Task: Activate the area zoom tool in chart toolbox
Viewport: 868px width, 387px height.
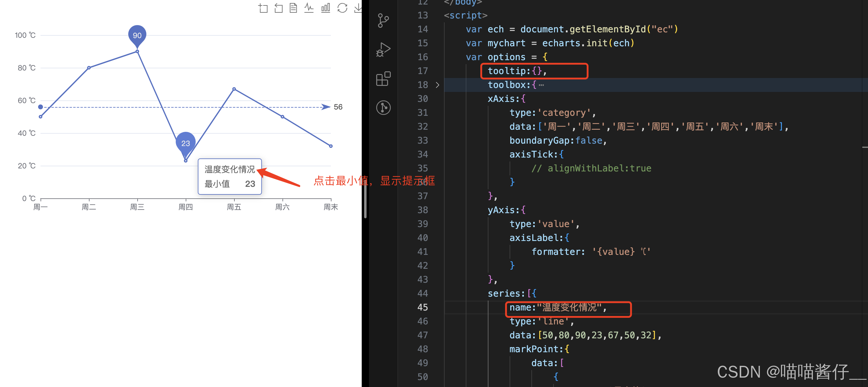Action: tap(263, 8)
